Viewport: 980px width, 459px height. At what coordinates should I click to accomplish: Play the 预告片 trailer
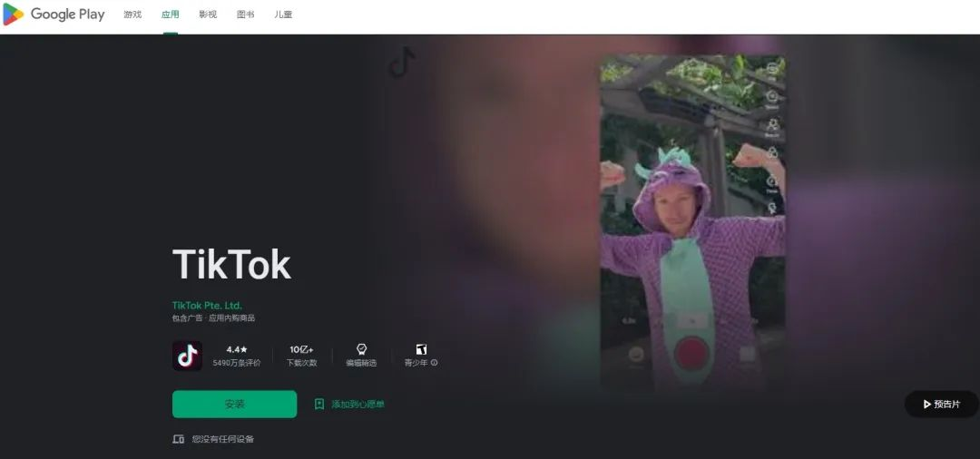coord(941,404)
